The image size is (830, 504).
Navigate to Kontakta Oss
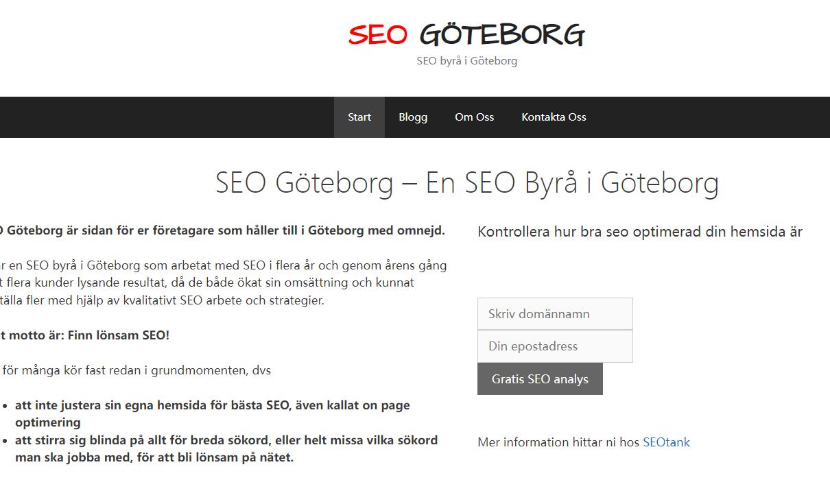554,117
